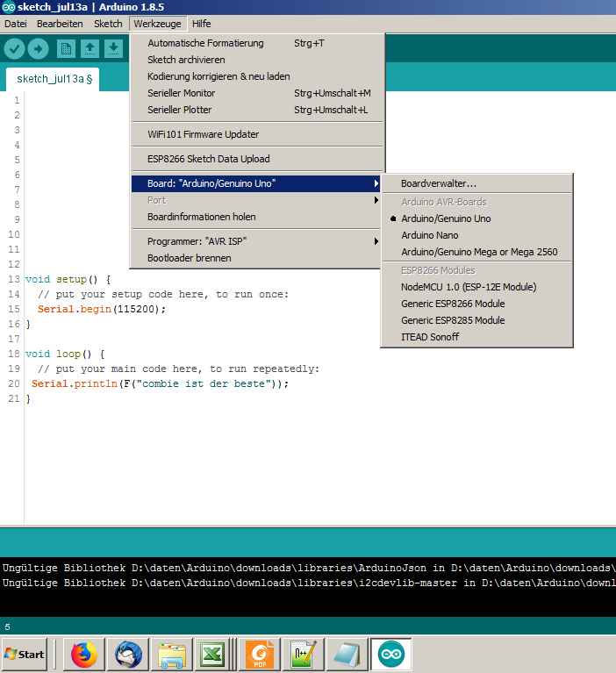Choose Automatische Formatierung
This screenshot has width=616, height=673.
256,43
